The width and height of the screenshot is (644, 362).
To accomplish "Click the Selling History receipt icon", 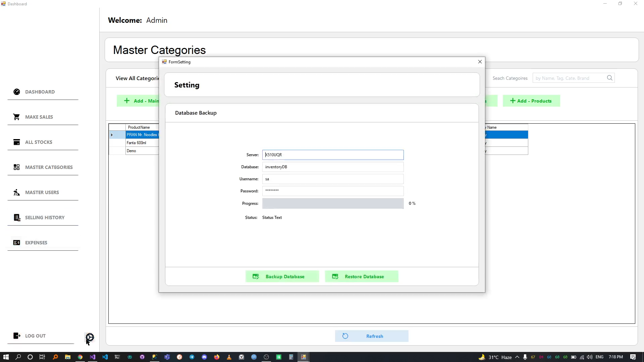I will click(16, 218).
